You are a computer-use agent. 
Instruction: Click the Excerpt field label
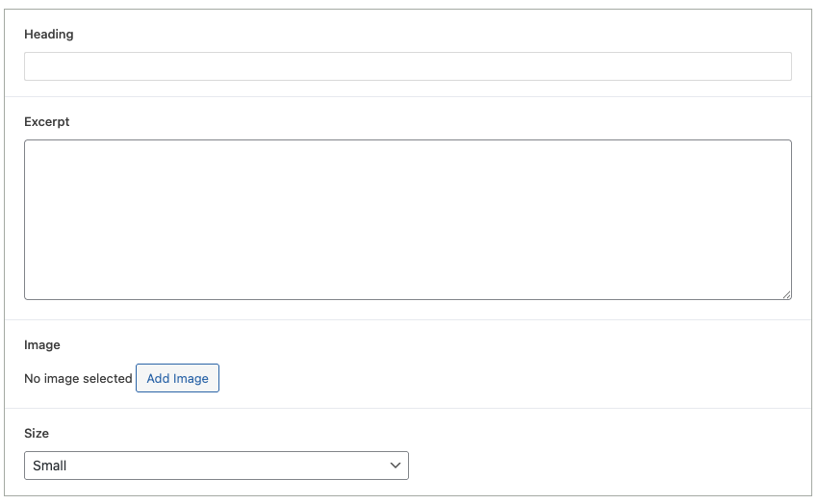click(47, 122)
